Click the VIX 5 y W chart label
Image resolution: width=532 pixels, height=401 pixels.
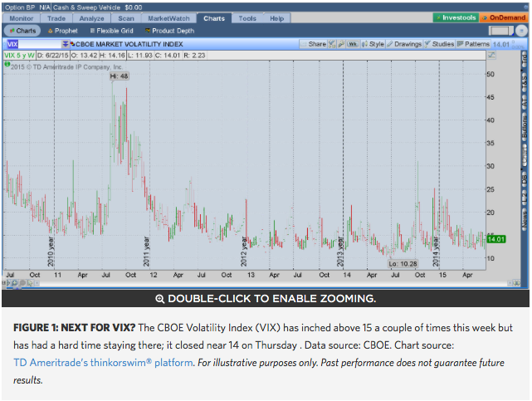click(x=19, y=56)
